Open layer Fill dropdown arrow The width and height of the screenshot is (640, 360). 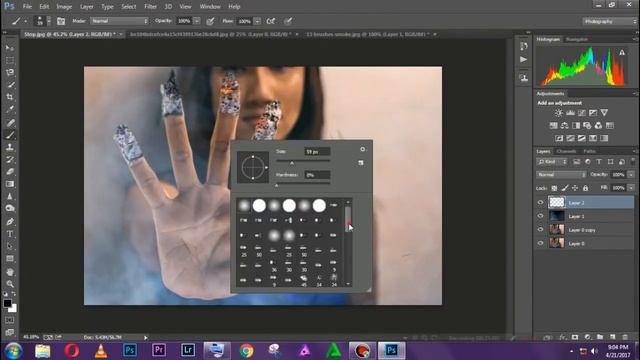pyautogui.click(x=631, y=188)
